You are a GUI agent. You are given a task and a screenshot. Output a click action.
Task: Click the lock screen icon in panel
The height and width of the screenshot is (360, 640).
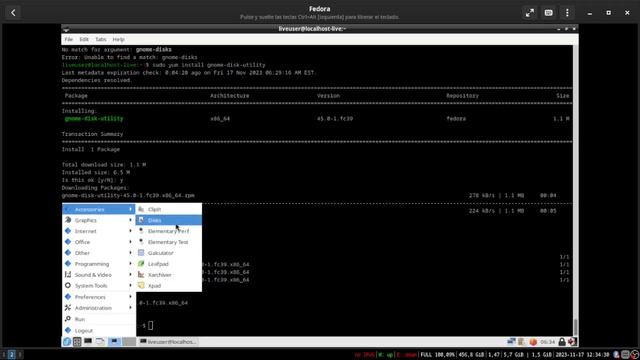[x=562, y=342]
